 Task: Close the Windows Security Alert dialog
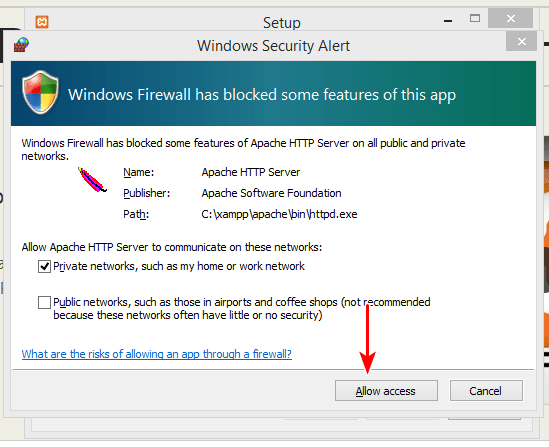(522, 41)
